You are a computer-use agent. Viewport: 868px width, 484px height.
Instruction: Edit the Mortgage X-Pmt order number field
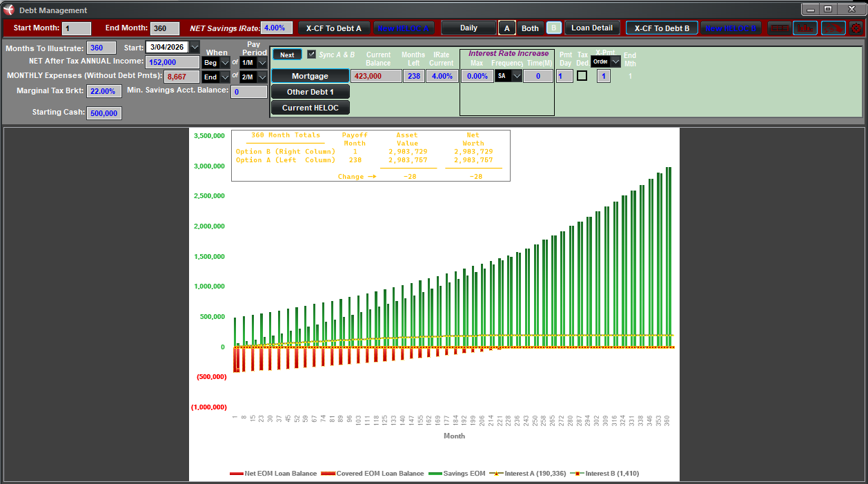604,76
